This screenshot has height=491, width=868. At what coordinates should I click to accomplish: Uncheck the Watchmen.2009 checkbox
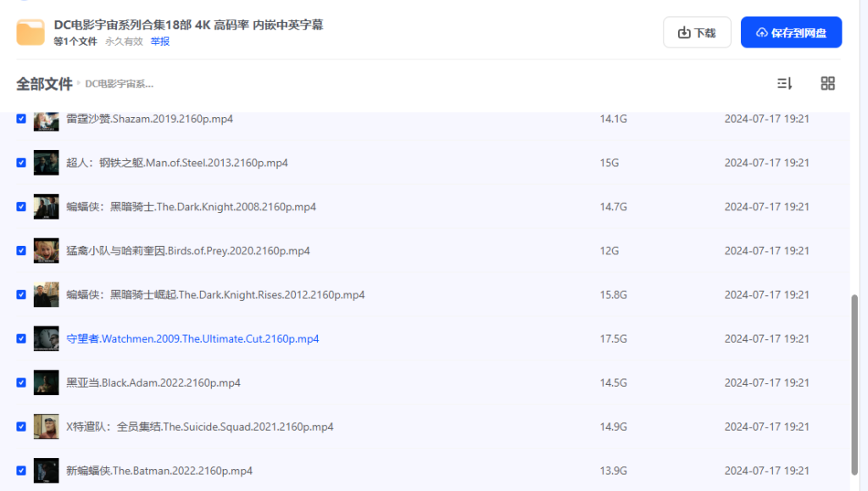coord(21,338)
